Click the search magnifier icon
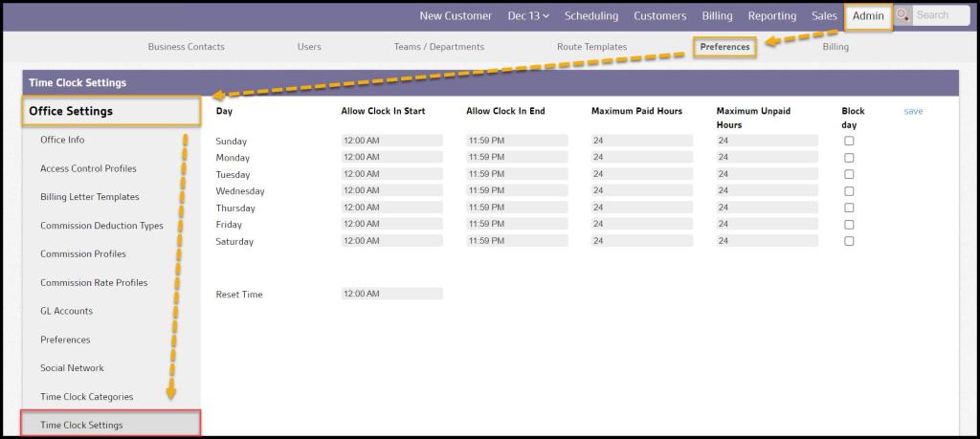The width and height of the screenshot is (980, 439). click(x=902, y=16)
